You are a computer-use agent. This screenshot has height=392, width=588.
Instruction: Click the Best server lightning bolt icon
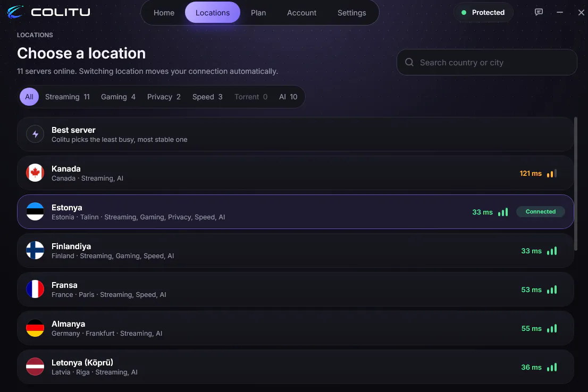[35, 134]
